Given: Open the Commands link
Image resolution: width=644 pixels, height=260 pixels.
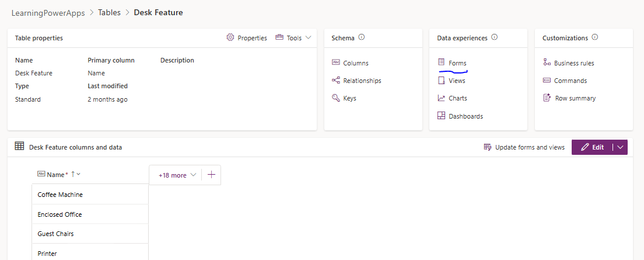Looking at the screenshot, I should [570, 81].
